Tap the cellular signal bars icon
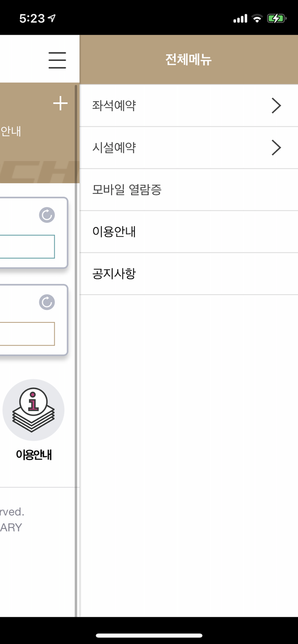This screenshot has width=298, height=644. click(x=239, y=18)
